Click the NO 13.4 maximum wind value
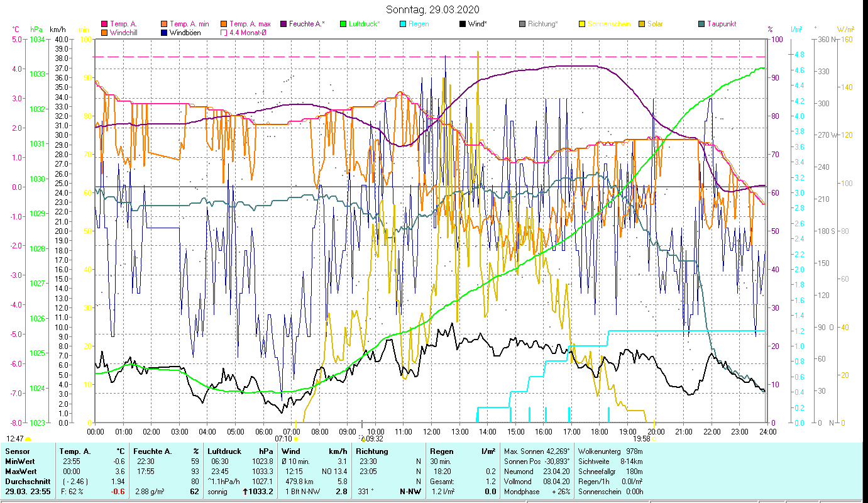Image resolution: width=868 pixels, height=503 pixels. (x=334, y=471)
